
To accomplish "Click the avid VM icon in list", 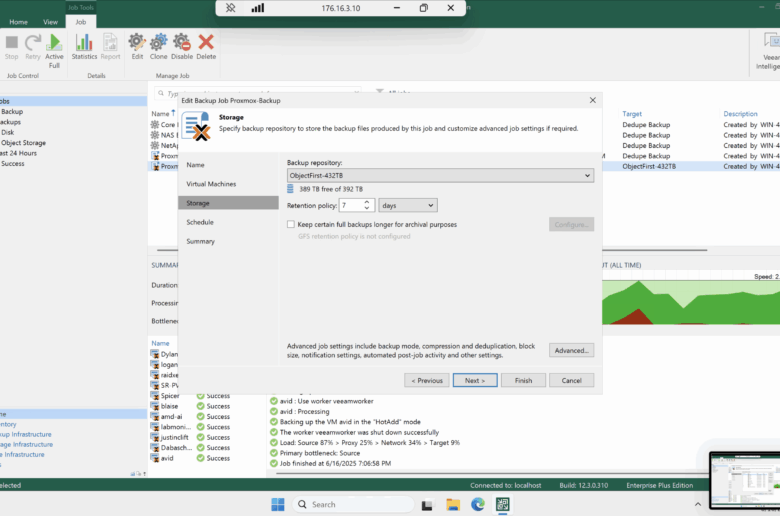I will [x=155, y=458].
